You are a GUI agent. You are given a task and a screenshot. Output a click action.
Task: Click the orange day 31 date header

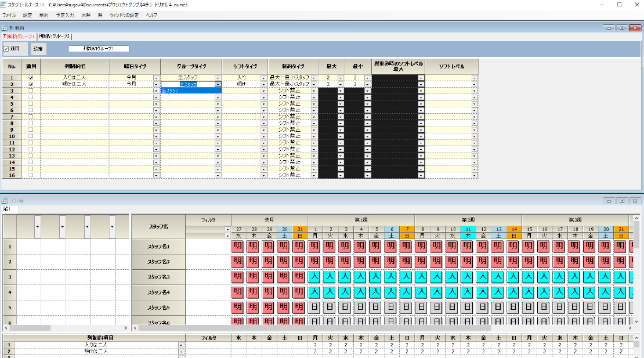click(x=300, y=230)
